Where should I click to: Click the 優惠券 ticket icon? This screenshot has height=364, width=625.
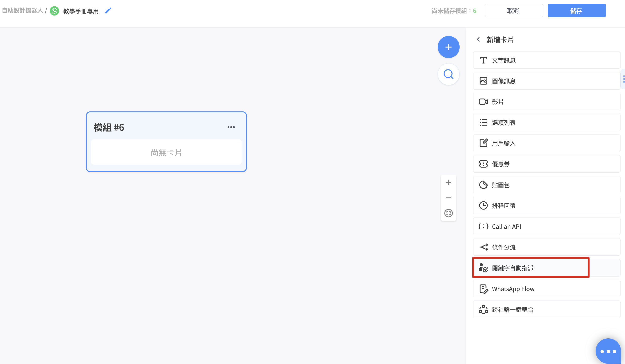(x=483, y=164)
